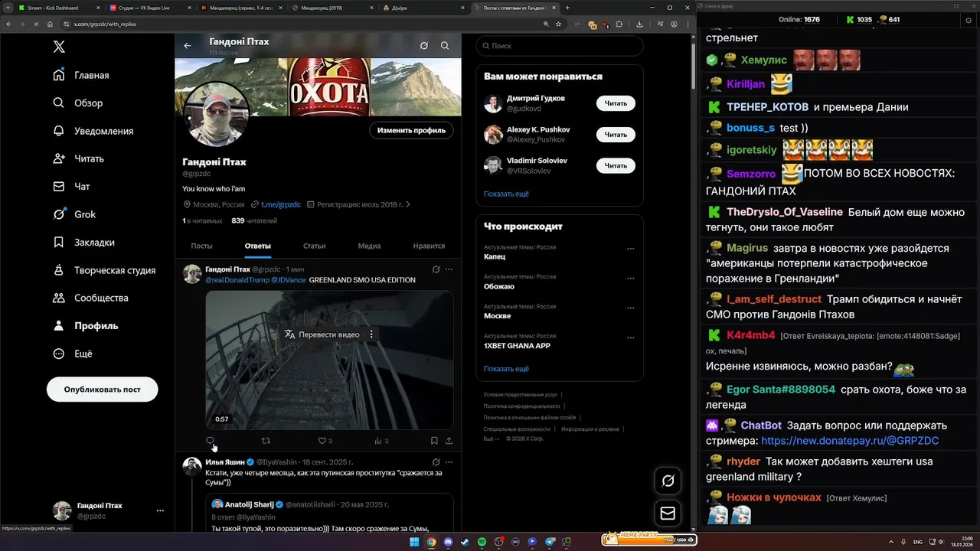
Task: Bookmark page with star icon in address bar
Action: 559,24
